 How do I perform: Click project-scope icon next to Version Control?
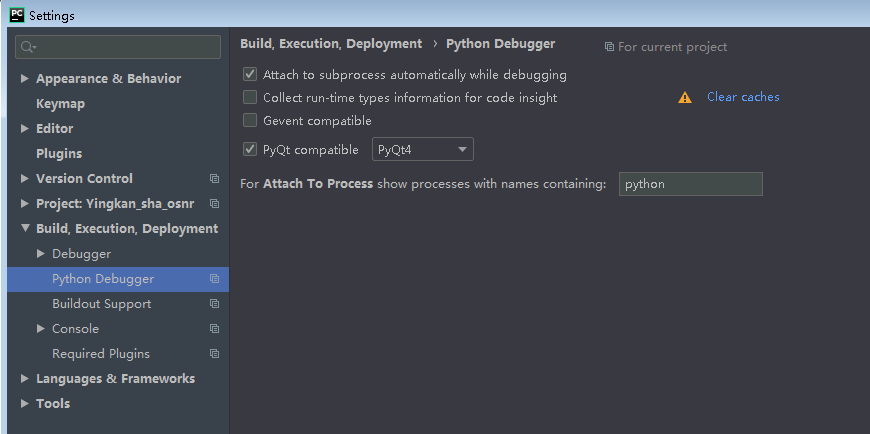214,179
